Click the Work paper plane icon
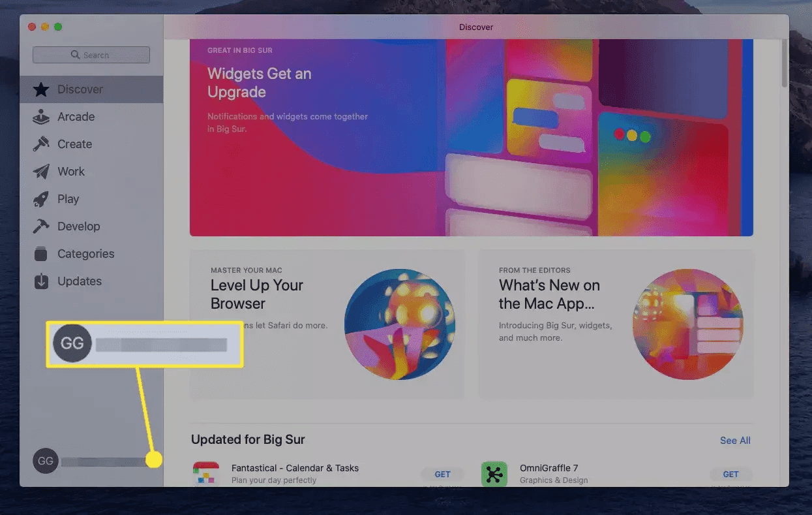This screenshot has height=515, width=812. [x=41, y=172]
